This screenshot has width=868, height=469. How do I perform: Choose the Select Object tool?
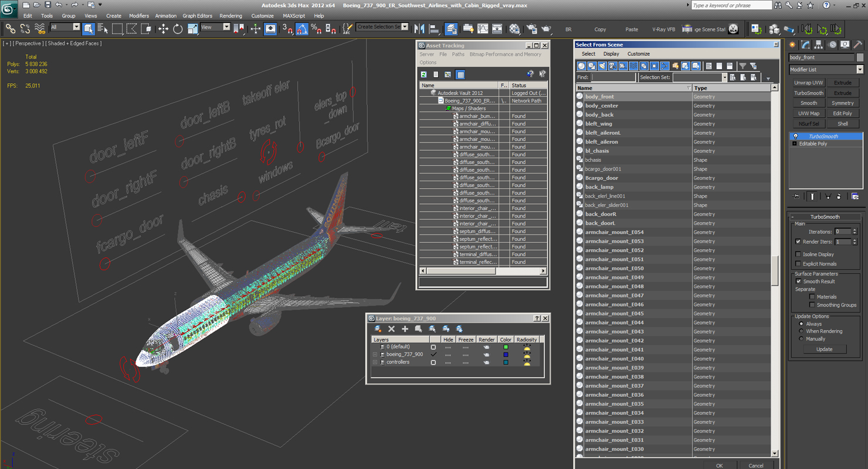[89, 29]
